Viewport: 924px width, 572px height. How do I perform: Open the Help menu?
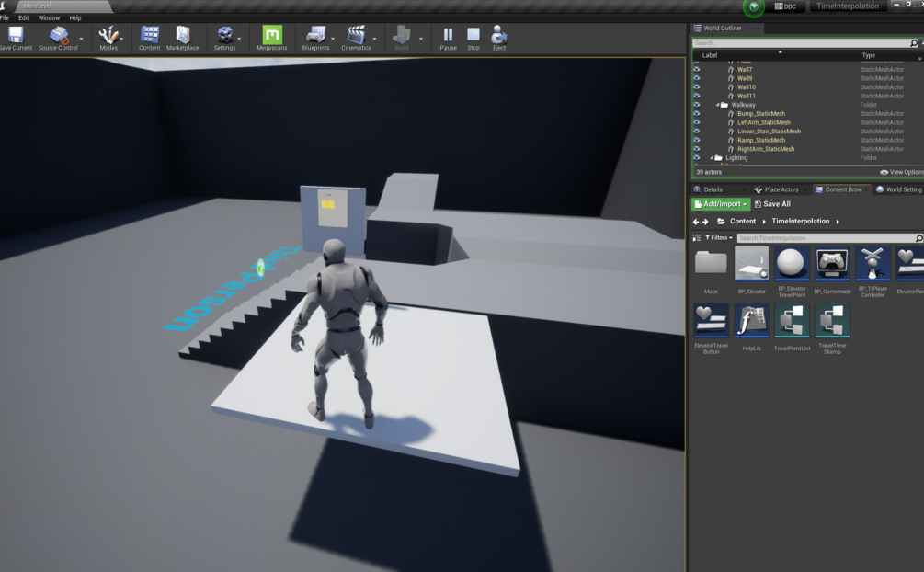(x=75, y=17)
